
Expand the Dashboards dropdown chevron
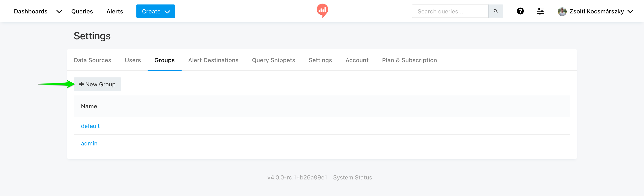tap(59, 11)
